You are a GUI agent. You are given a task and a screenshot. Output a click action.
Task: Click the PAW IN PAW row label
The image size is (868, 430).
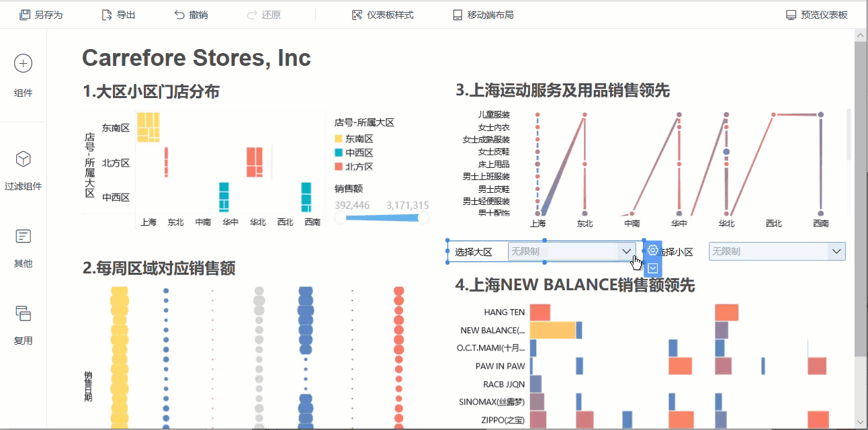pos(501,366)
